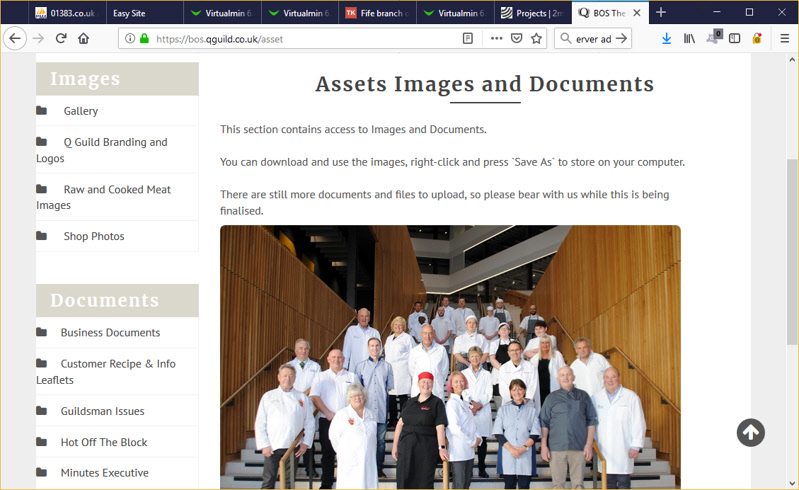Screen dimensions: 799x490
Task: Click the search magnifier icon
Action: [565, 38]
